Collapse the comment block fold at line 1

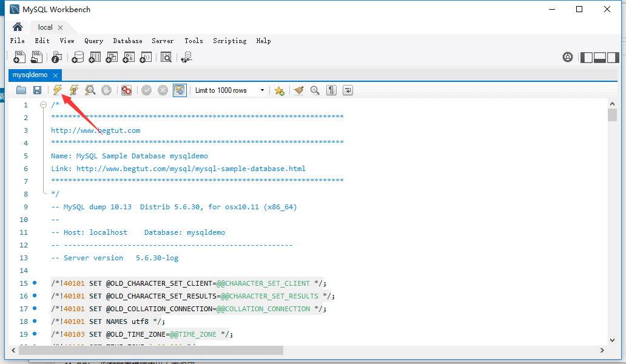click(x=44, y=104)
